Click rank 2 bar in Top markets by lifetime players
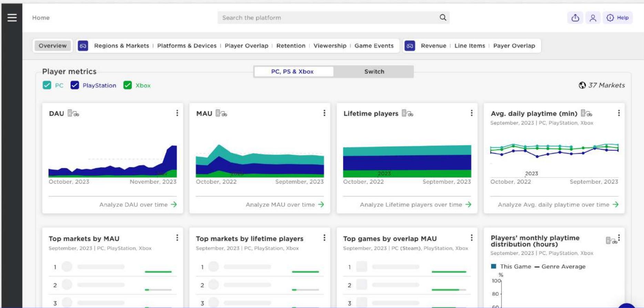 305,290
